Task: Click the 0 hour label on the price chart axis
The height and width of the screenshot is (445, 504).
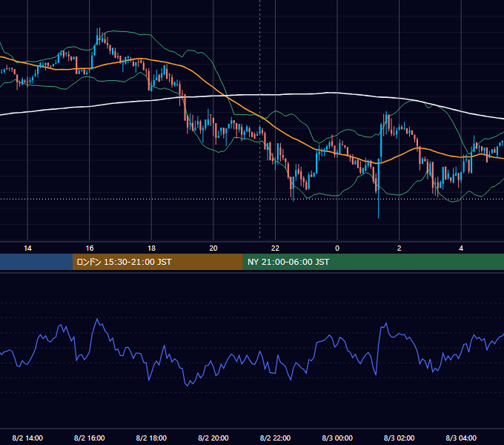Action: pyautogui.click(x=337, y=248)
